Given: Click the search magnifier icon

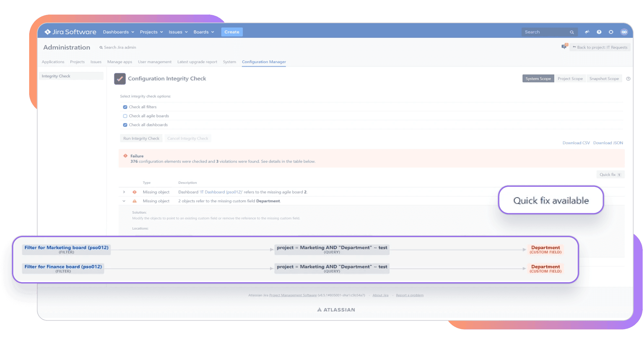Looking at the screenshot, I should 572,32.
